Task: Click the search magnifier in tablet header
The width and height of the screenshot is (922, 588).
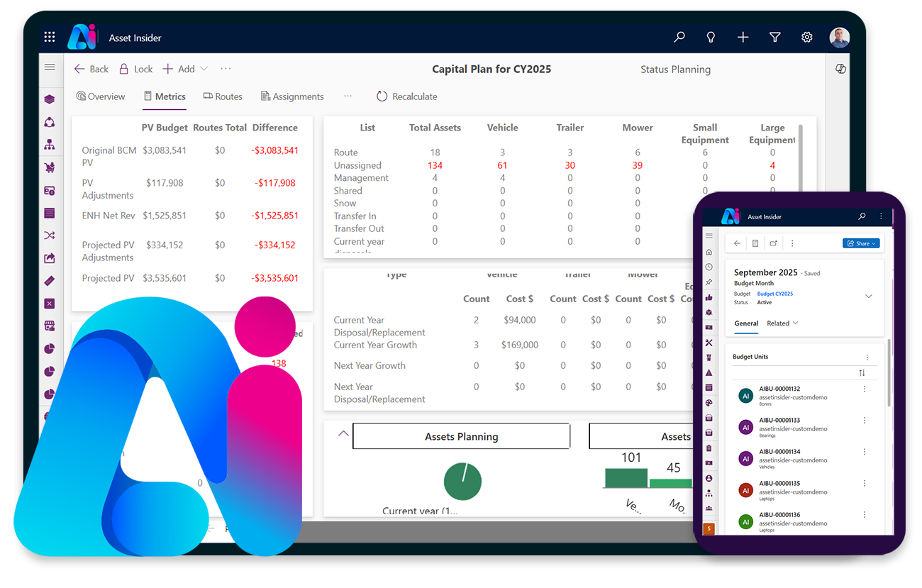Action: tap(679, 37)
